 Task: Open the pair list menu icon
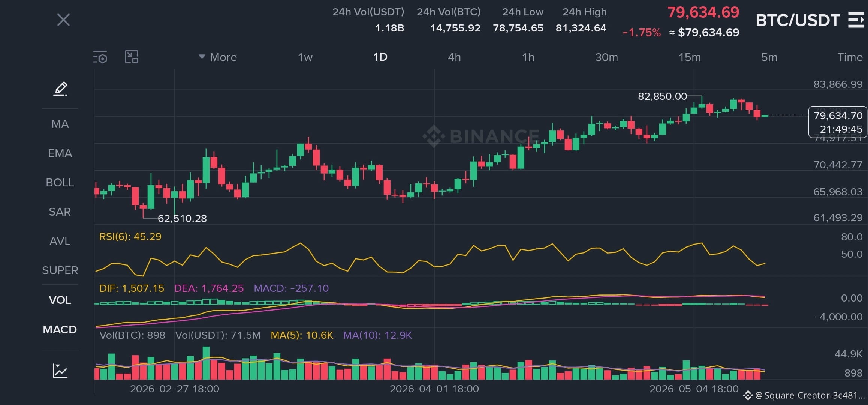click(856, 20)
